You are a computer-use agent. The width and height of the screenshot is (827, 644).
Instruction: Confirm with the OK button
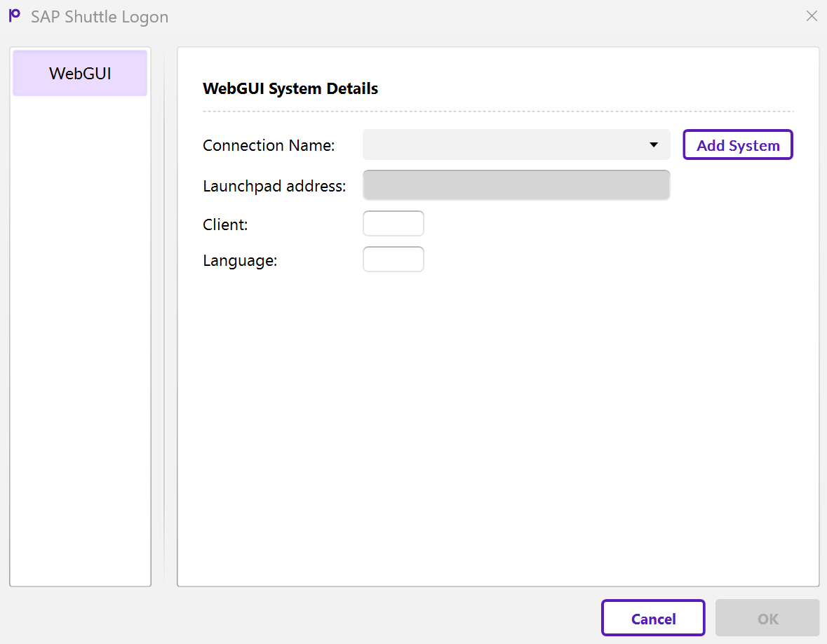767,618
